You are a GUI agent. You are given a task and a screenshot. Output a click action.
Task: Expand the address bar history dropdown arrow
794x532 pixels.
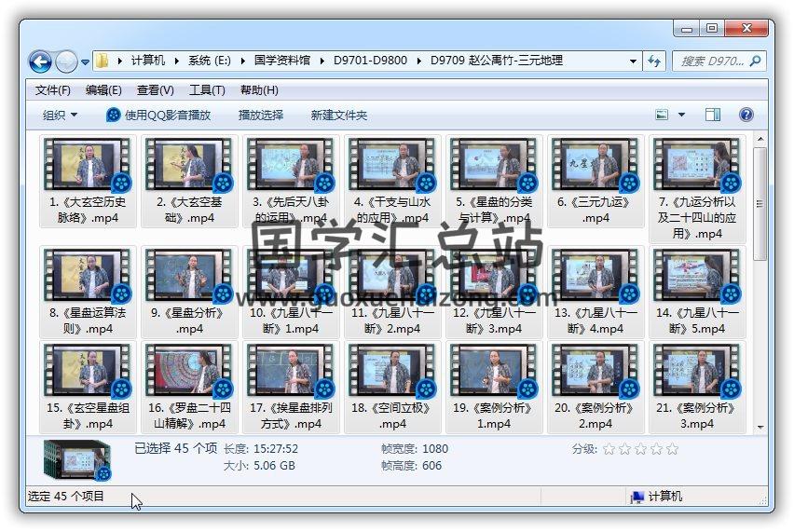634,61
